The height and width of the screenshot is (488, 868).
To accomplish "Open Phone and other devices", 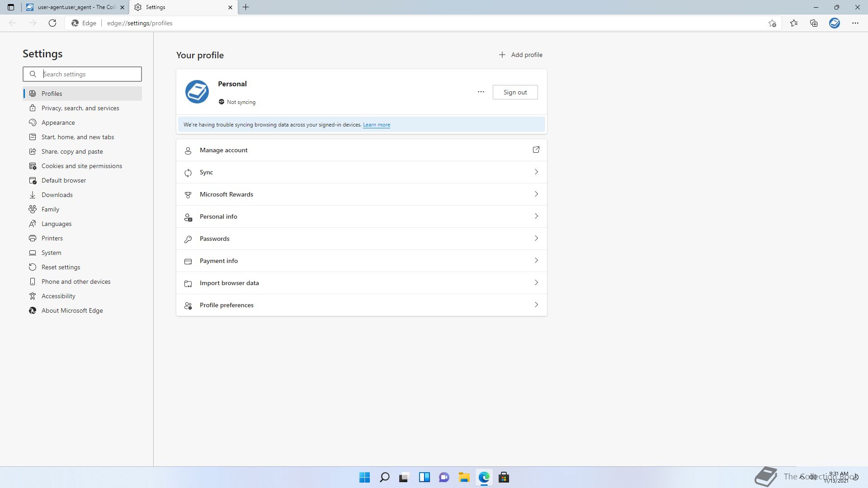I will tap(82, 282).
